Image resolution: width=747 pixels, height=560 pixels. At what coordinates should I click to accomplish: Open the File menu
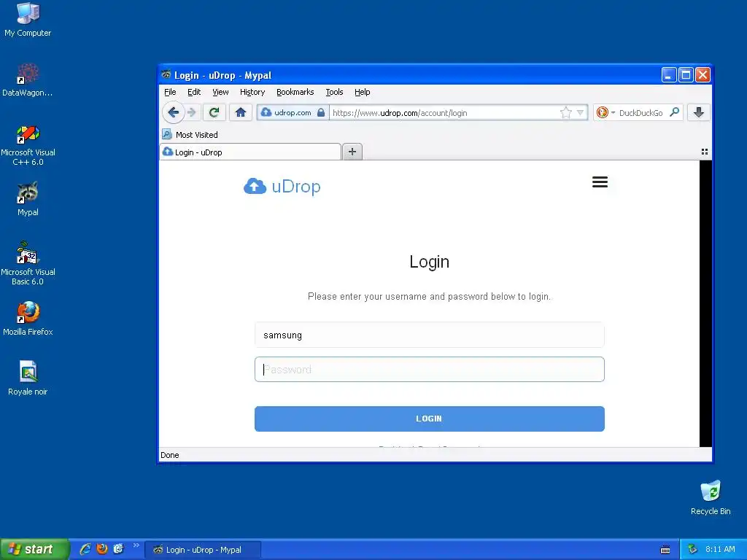click(170, 92)
